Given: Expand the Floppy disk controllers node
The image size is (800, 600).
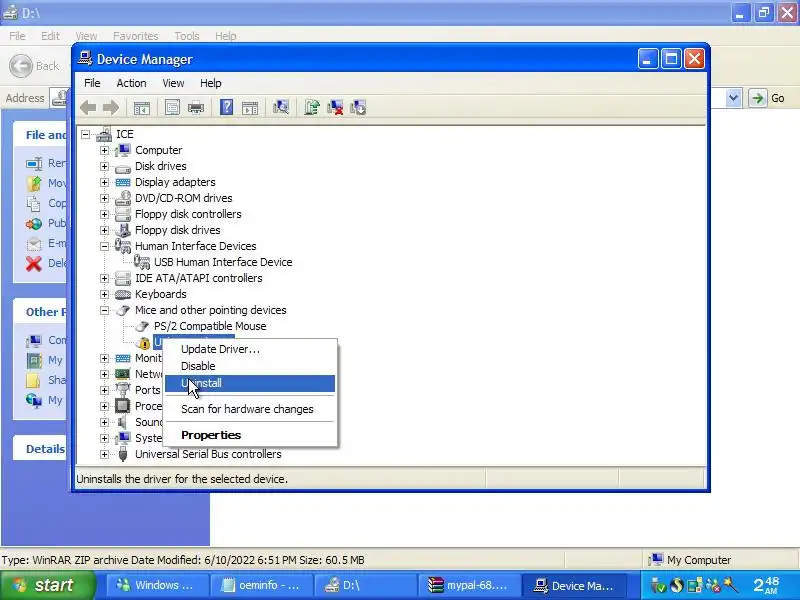Looking at the screenshot, I should coord(104,214).
